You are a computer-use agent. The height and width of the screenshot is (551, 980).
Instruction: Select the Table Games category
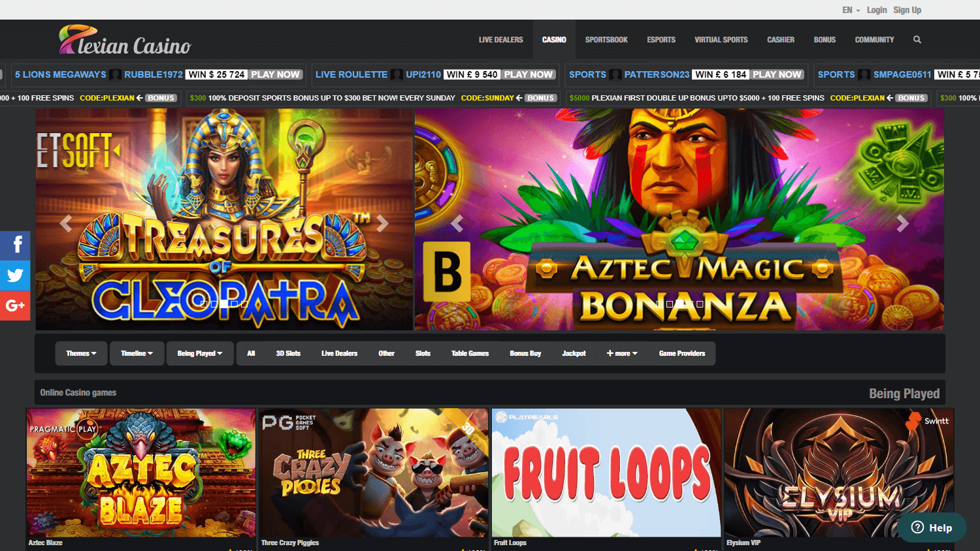pyautogui.click(x=470, y=353)
